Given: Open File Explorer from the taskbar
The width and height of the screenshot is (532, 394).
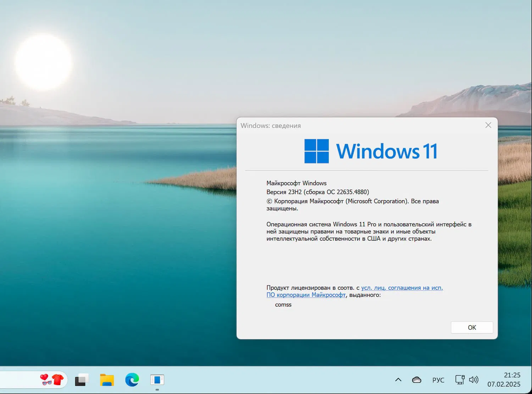Looking at the screenshot, I should tap(106, 379).
